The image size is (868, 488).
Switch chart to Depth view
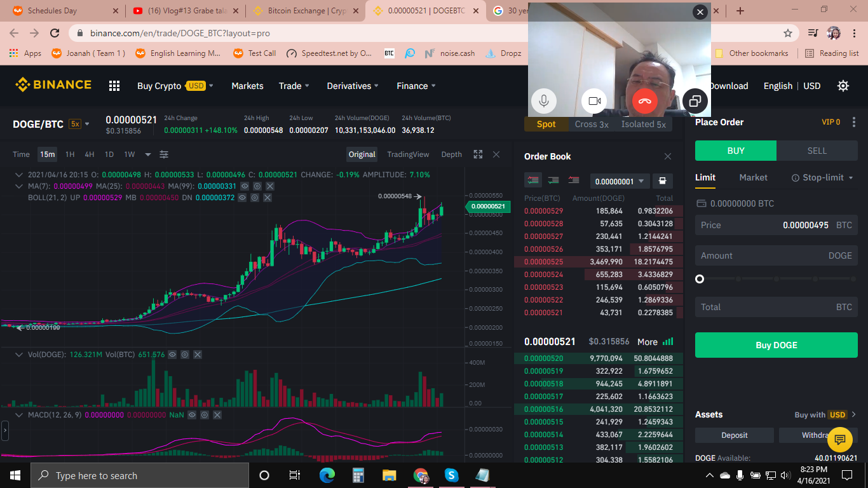tap(452, 154)
